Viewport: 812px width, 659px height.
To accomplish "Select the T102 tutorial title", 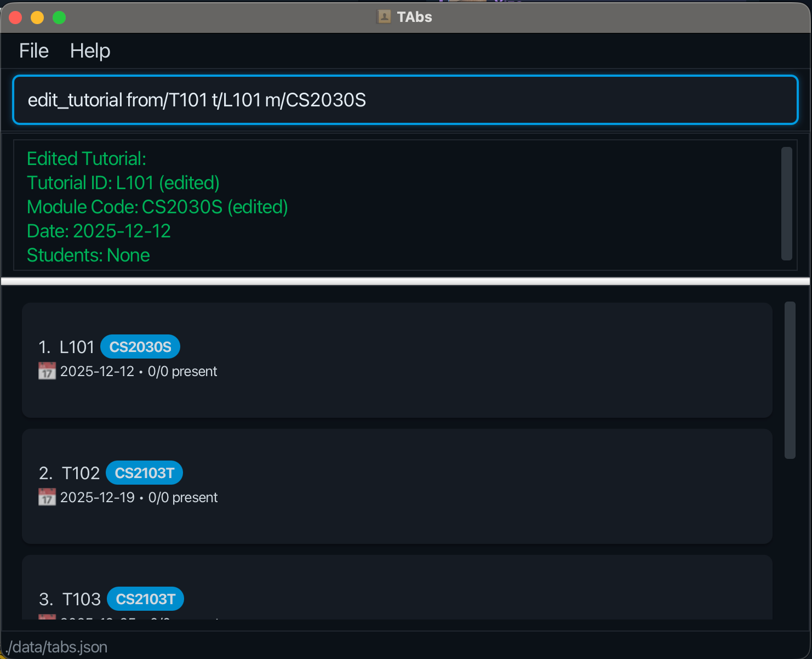I will pyautogui.click(x=81, y=473).
